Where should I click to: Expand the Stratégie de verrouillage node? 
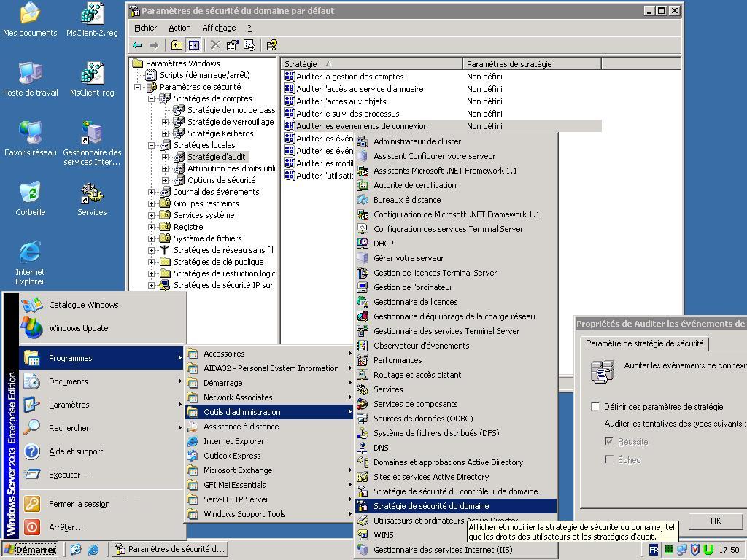coord(166,122)
